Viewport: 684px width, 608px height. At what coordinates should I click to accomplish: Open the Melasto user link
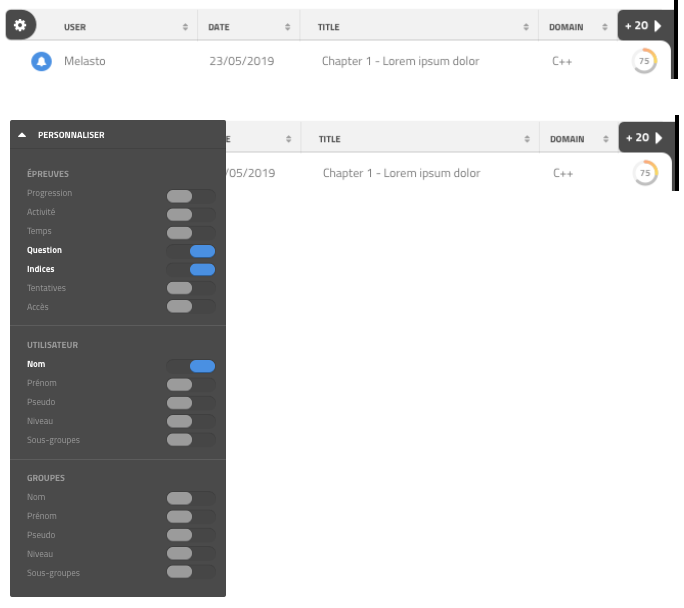click(x=85, y=61)
